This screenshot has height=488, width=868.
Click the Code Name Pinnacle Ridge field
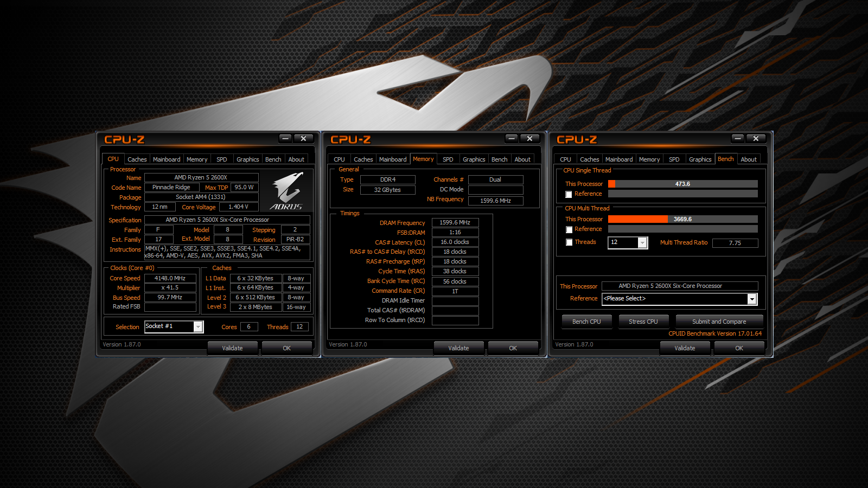171,187
